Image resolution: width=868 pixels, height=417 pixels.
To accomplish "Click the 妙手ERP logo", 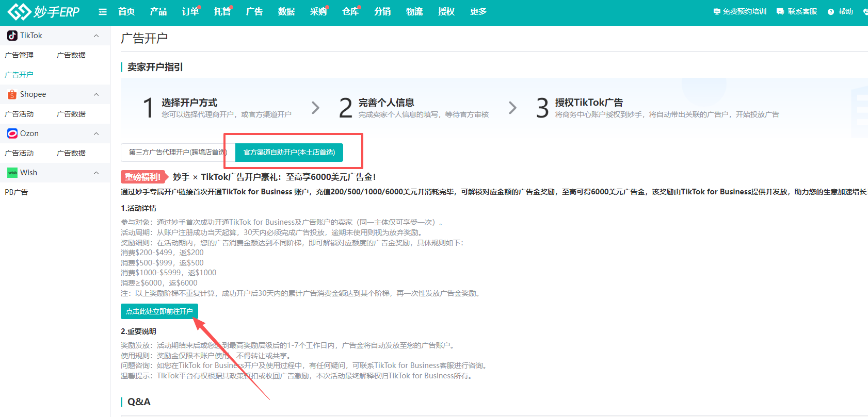I will pos(44,11).
